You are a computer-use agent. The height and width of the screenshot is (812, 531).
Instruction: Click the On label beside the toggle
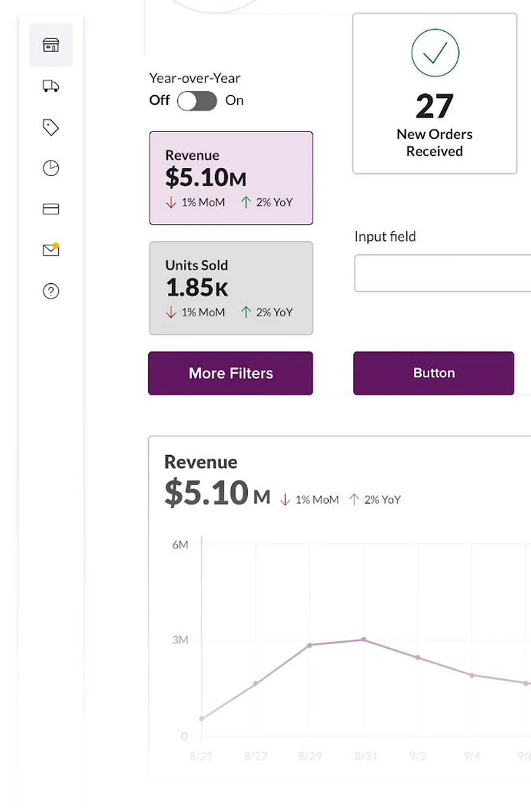(235, 100)
